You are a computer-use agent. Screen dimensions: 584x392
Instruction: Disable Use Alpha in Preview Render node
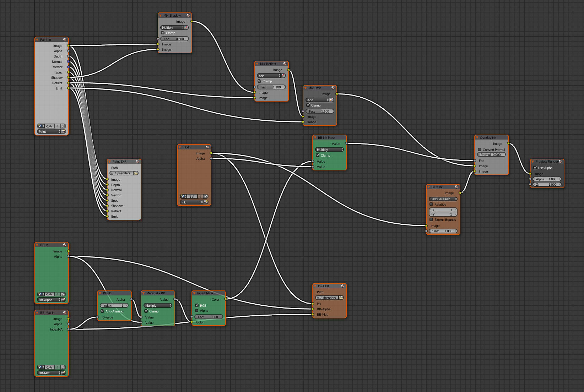(x=535, y=168)
